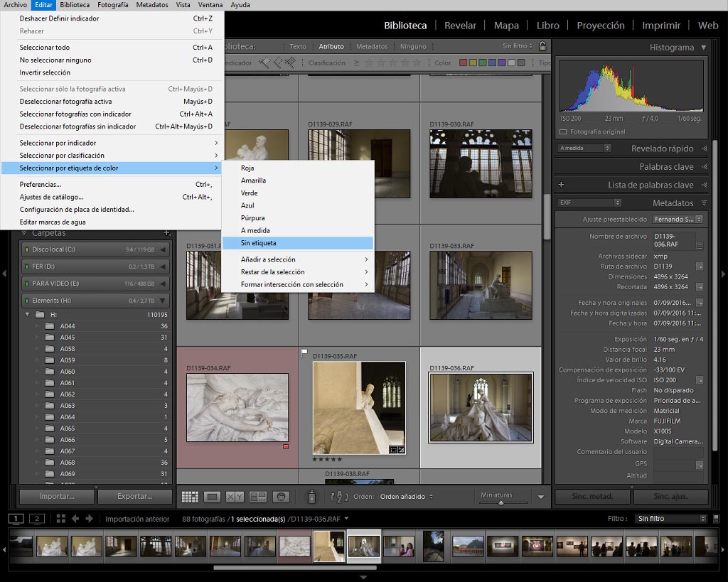728x582 pixels.
Task: Click the plus icon in keyword list panel
Action: (x=561, y=185)
